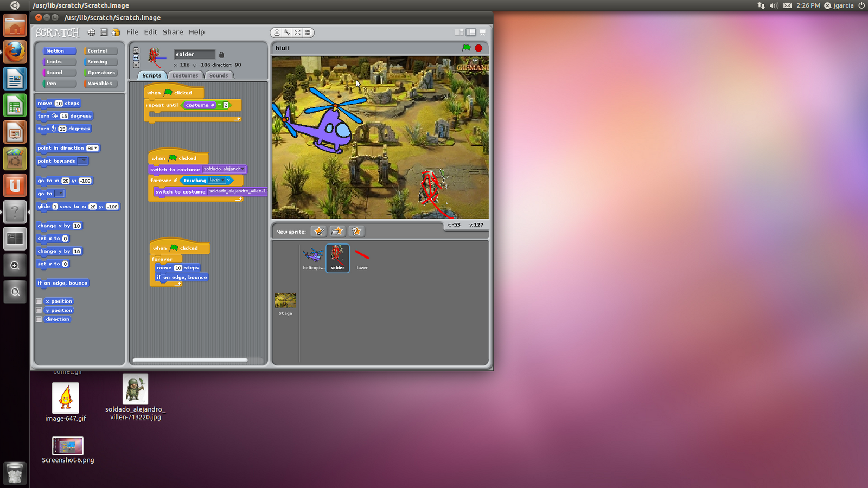This screenshot has width=868, height=488.
Task: Select Variables block category
Action: [x=101, y=84]
